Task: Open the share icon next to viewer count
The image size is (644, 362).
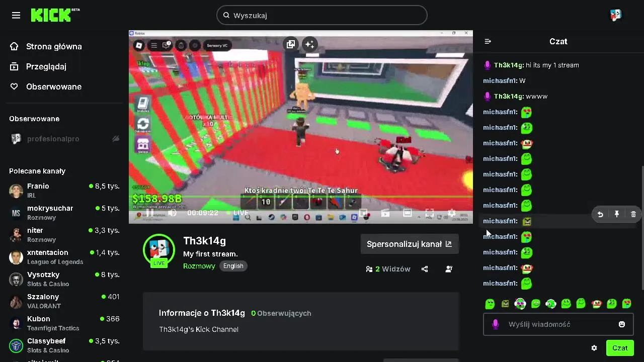Action: (425, 269)
